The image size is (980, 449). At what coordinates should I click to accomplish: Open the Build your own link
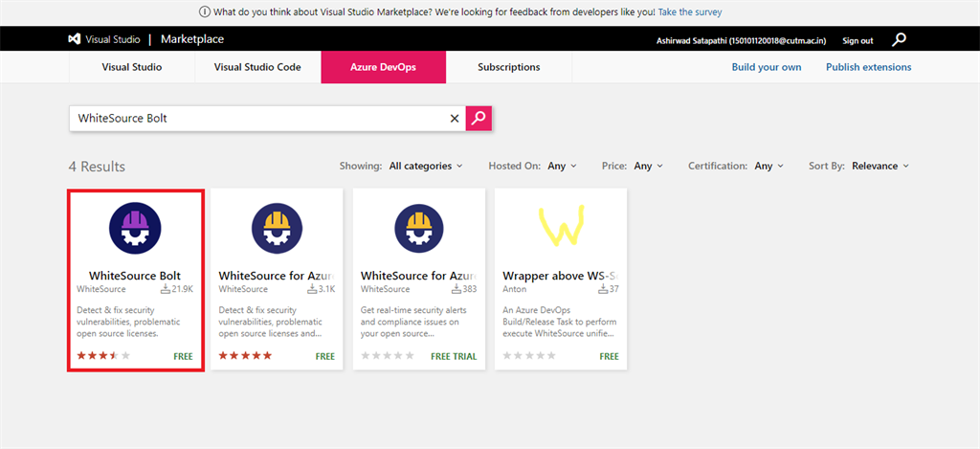(767, 67)
